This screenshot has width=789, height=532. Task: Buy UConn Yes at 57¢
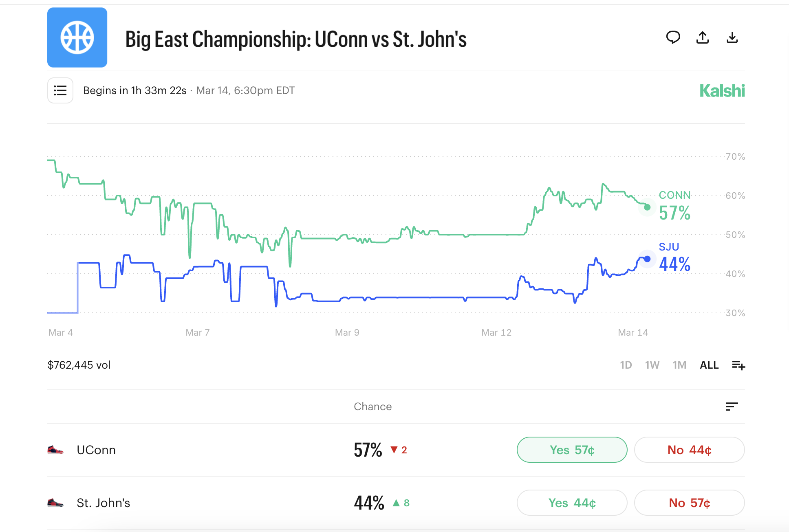point(572,450)
